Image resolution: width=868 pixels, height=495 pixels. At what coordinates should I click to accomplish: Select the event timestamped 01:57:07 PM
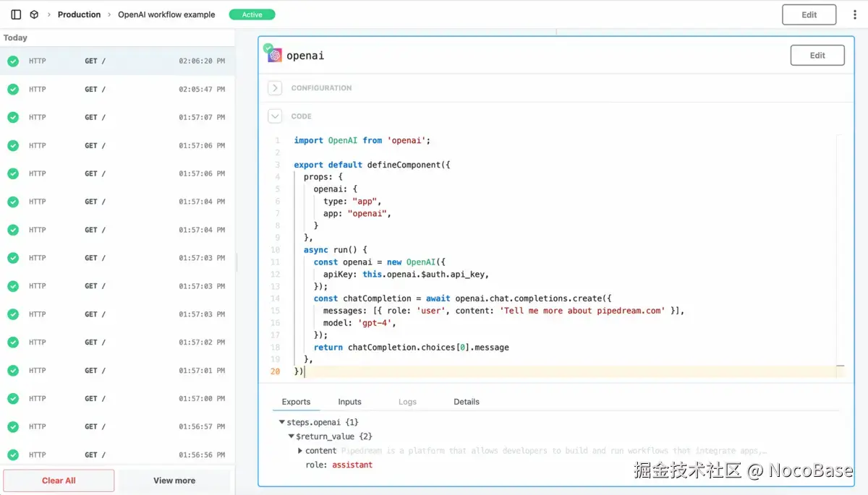coord(117,118)
